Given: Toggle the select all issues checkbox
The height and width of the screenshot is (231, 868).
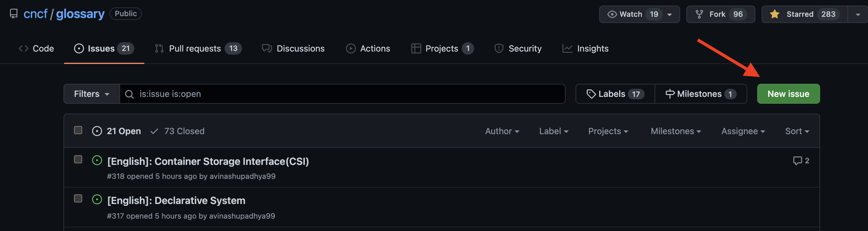Looking at the screenshot, I should 78,130.
